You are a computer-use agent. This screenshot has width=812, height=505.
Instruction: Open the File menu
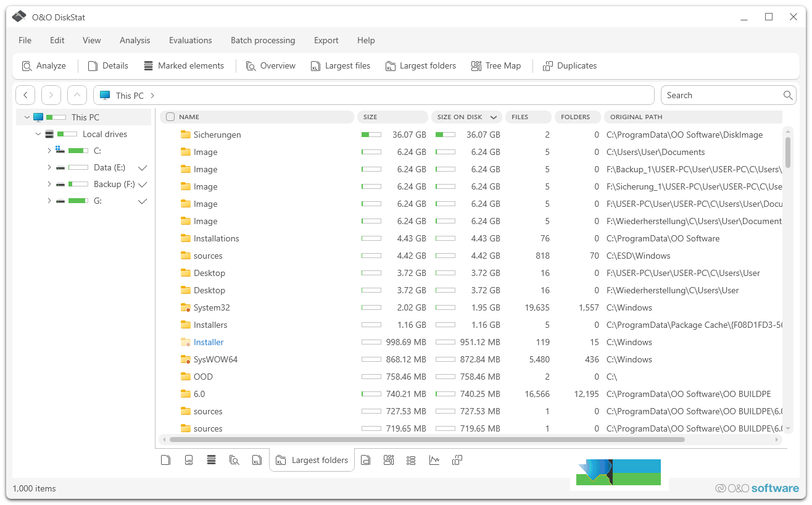(x=25, y=40)
